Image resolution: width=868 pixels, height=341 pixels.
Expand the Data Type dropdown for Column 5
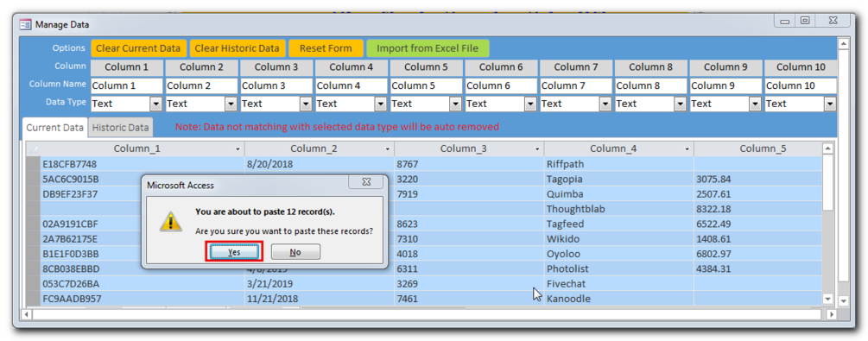pos(455,104)
